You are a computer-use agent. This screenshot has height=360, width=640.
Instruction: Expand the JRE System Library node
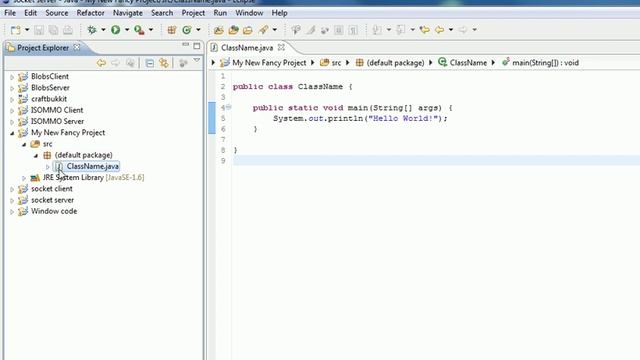[x=24, y=178]
